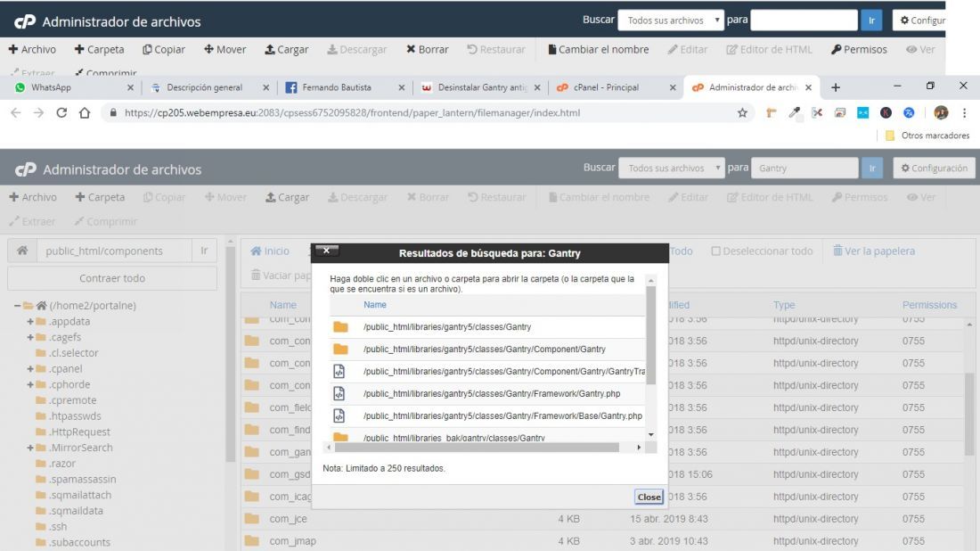Open Ver la papelera trash view
Screen dimensions: 980x551
874,251
